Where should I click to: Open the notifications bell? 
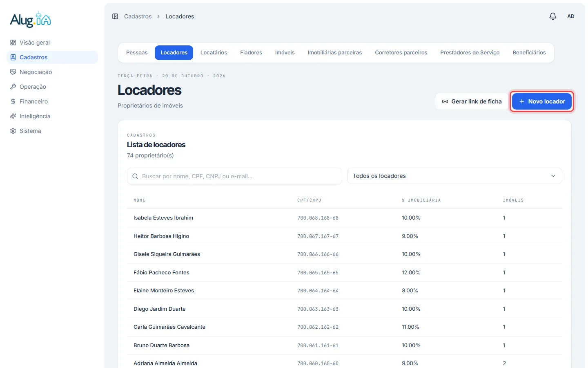pyautogui.click(x=553, y=16)
